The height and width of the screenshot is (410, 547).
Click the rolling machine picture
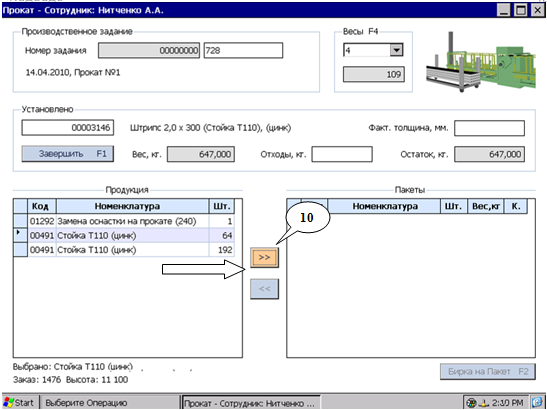(x=481, y=62)
